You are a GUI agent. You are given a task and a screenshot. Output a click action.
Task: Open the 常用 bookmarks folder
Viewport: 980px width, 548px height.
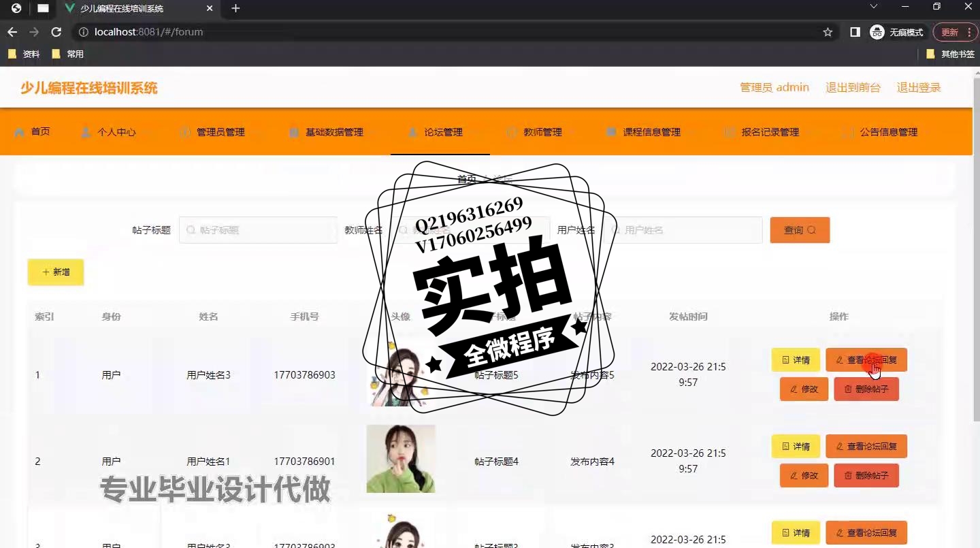pos(68,54)
